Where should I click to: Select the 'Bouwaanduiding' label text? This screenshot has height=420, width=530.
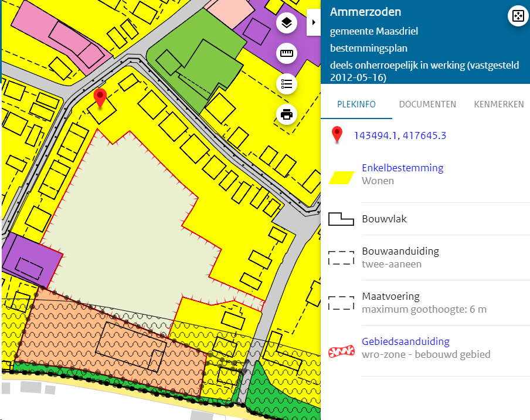400,251
